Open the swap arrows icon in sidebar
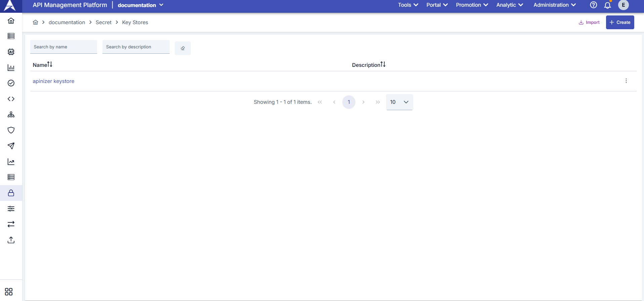Viewport: 644px width, 301px height. coord(11,224)
